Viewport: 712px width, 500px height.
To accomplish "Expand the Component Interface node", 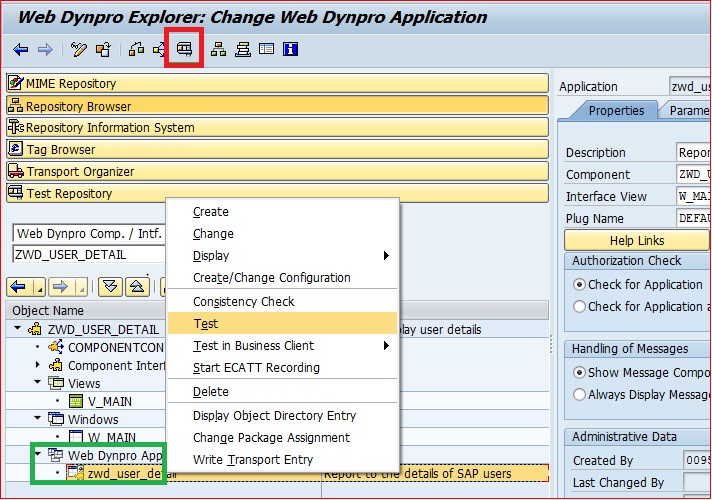I will tap(38, 364).
